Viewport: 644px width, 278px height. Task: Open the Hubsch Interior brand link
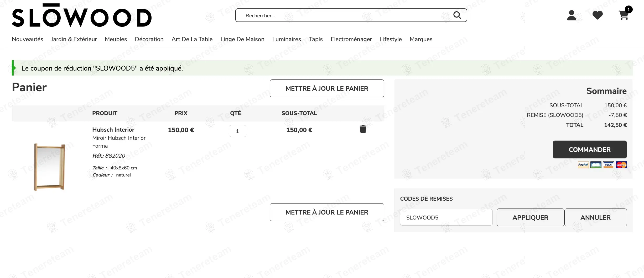(113, 130)
